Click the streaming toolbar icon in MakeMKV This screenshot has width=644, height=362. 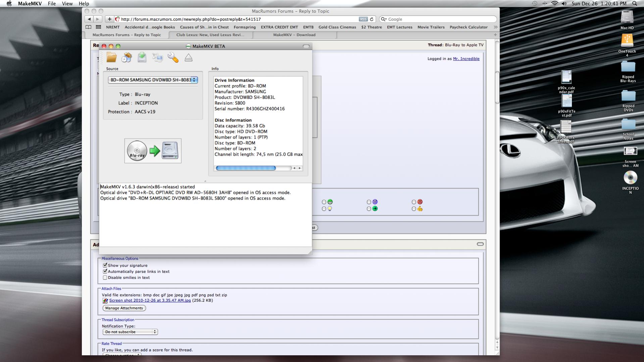click(x=157, y=57)
